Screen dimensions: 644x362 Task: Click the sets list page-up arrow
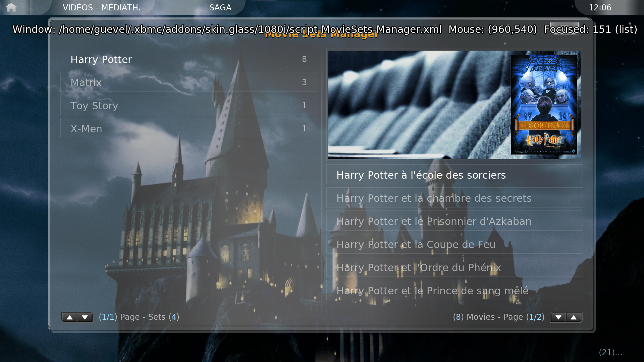tap(69, 317)
